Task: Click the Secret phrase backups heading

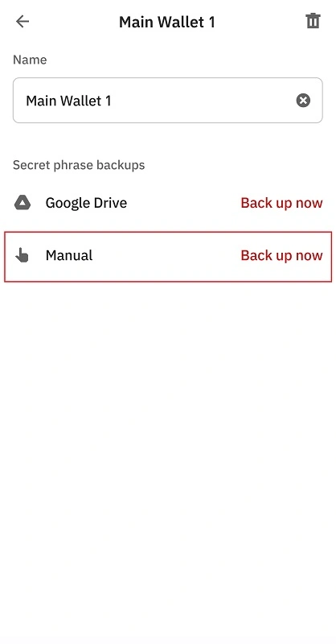Action: click(79, 165)
